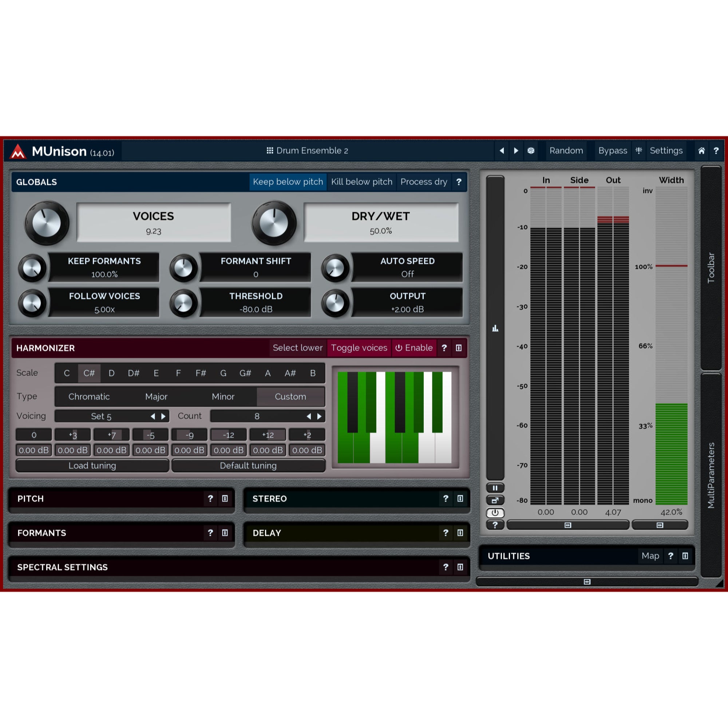Select Custom scale type

(x=290, y=396)
